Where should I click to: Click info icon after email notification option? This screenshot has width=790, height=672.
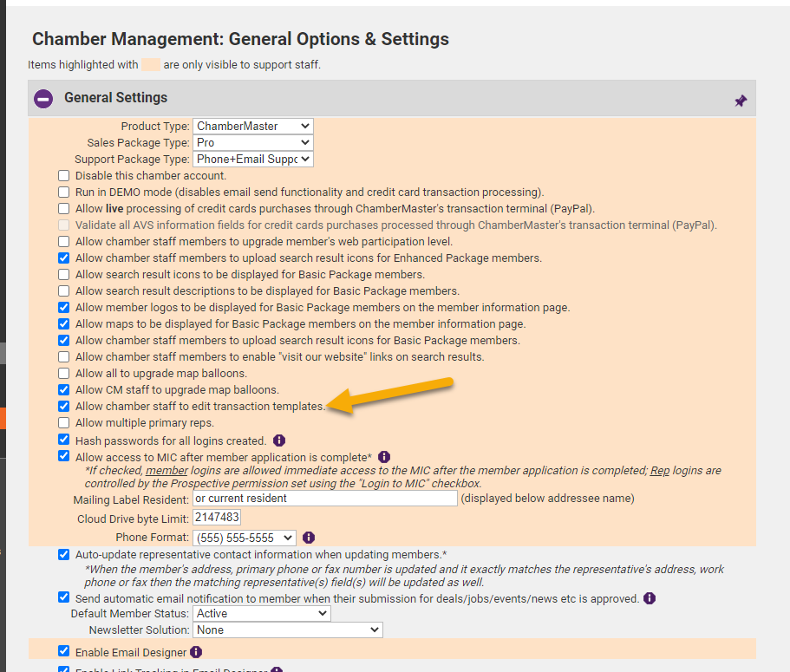coord(650,598)
